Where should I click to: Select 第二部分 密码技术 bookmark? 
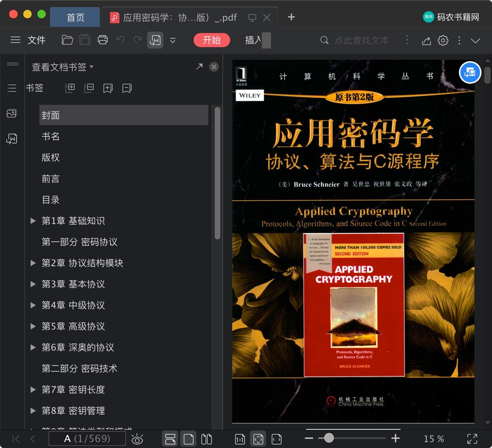80,369
